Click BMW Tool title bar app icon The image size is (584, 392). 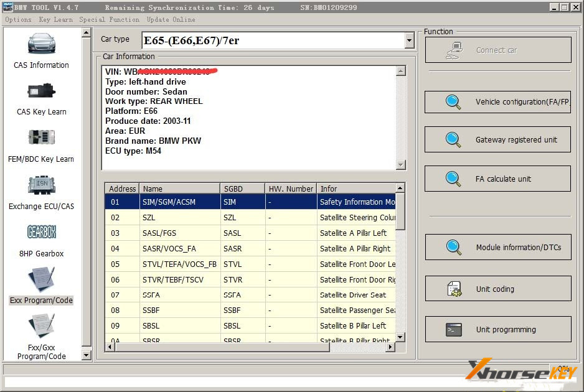[7, 7]
